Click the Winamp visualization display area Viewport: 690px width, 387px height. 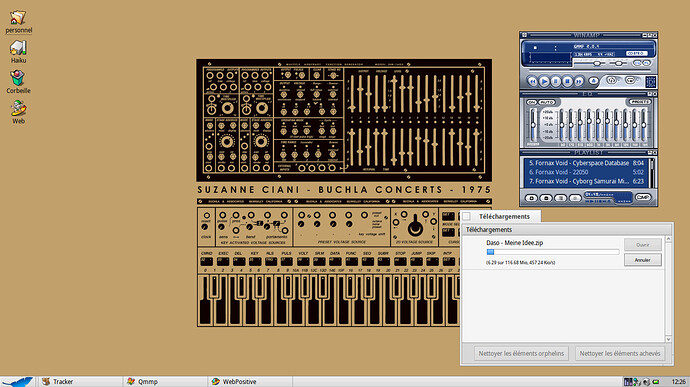point(550,58)
